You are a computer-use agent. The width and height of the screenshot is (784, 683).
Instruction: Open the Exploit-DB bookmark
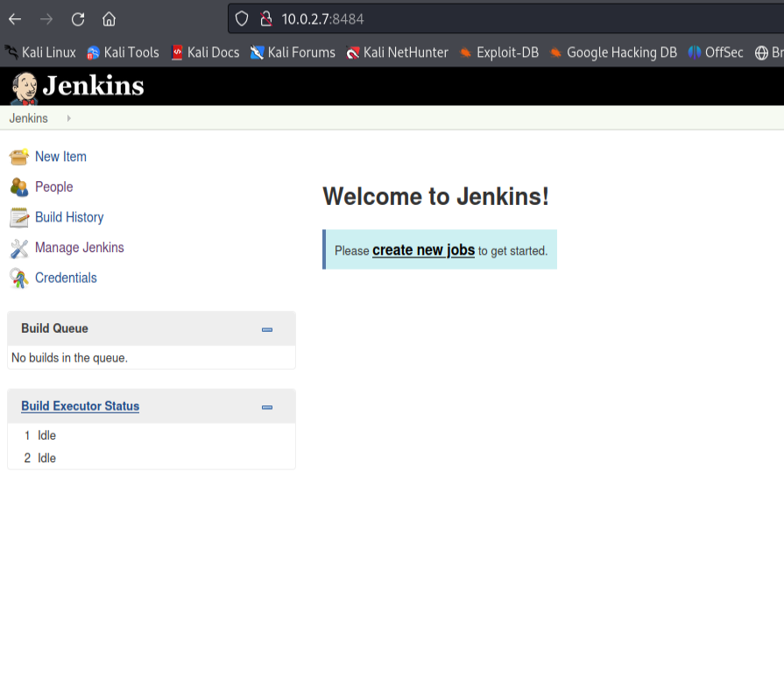coord(499,53)
